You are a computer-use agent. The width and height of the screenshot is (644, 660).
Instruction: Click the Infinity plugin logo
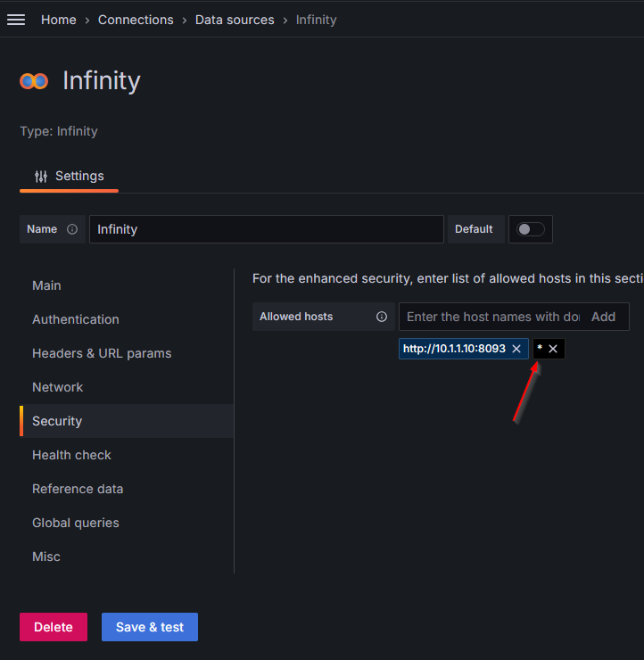click(x=34, y=81)
